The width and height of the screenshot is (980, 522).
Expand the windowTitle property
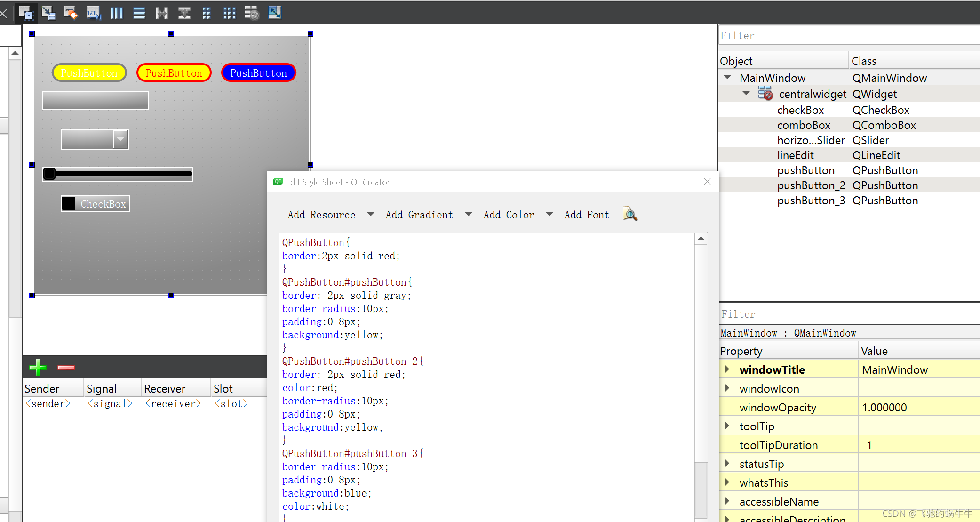727,369
